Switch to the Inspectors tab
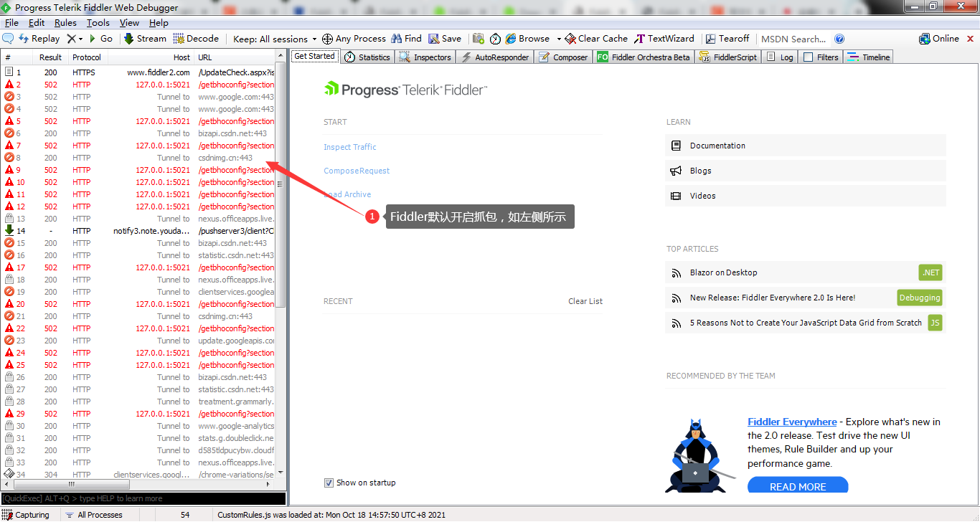The height and width of the screenshot is (522, 980). point(425,57)
